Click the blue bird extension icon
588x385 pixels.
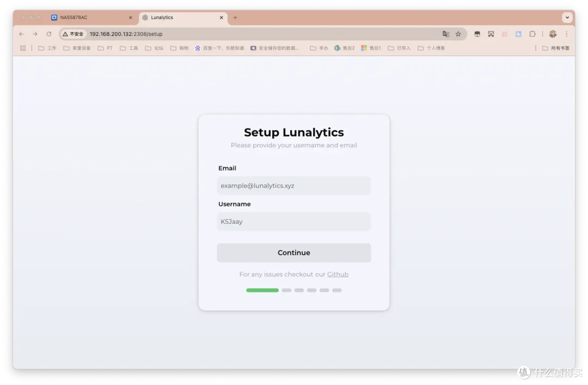(519, 34)
